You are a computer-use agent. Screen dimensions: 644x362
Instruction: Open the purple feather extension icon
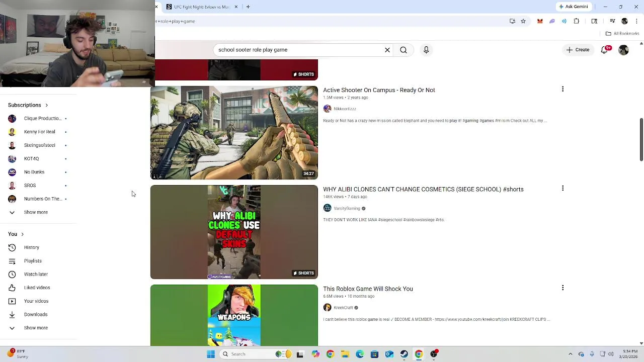tap(552, 21)
